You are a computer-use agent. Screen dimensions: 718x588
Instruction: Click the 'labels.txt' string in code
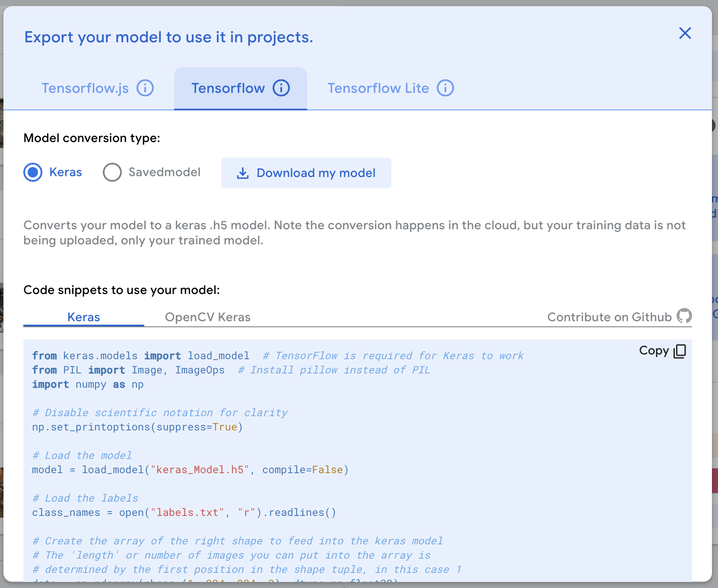tap(187, 512)
